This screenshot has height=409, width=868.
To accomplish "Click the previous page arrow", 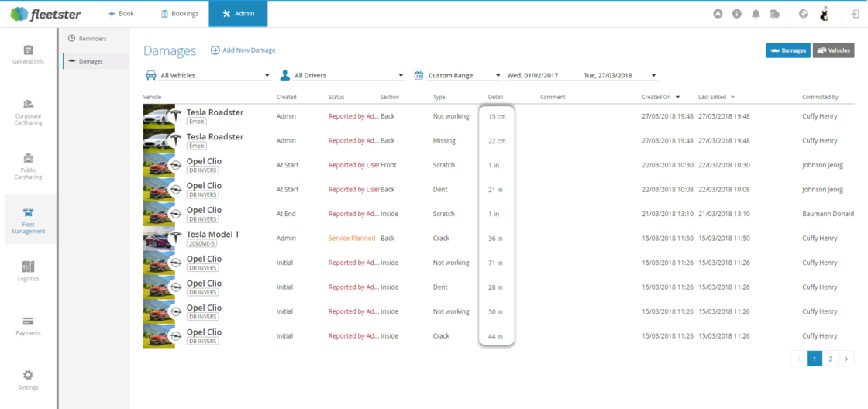I will click(799, 359).
